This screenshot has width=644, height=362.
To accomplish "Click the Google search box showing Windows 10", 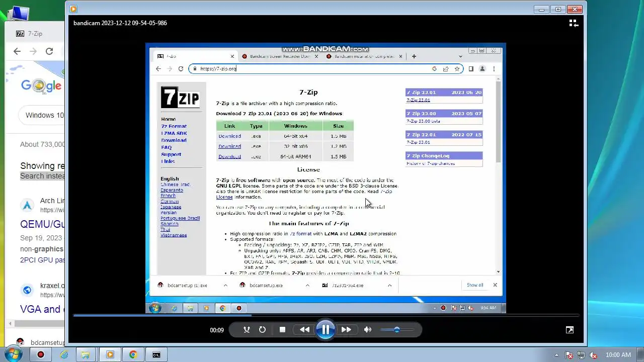I will tap(42, 115).
